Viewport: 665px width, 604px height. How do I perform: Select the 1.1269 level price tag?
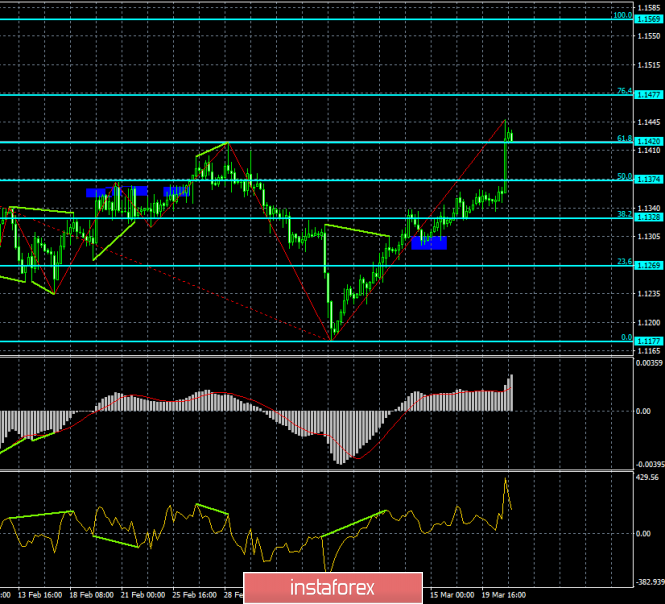(649, 266)
